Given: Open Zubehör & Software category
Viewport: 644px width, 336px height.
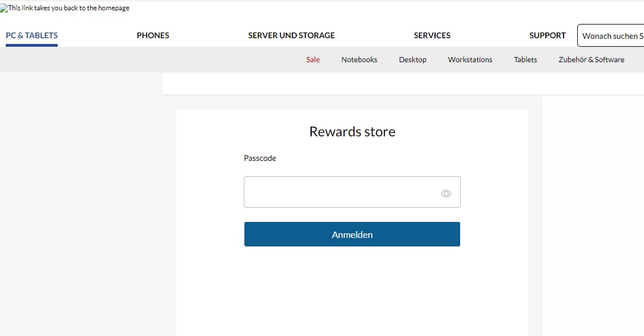Looking at the screenshot, I should click(591, 59).
